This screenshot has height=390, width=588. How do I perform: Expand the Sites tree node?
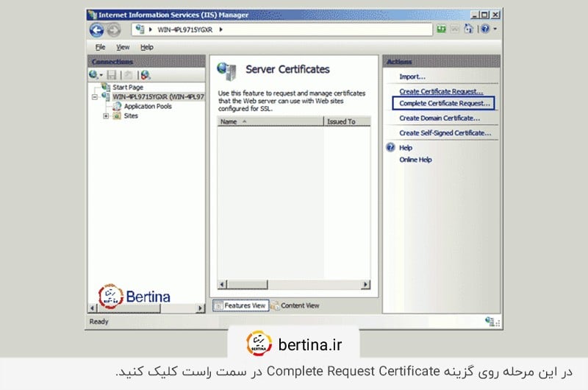(106, 116)
